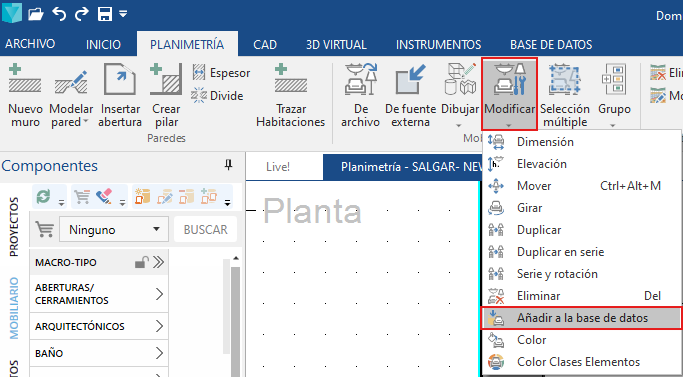Image resolution: width=683 pixels, height=377 pixels.
Task: Select Añadir a la base de datos
Action: click(x=582, y=318)
